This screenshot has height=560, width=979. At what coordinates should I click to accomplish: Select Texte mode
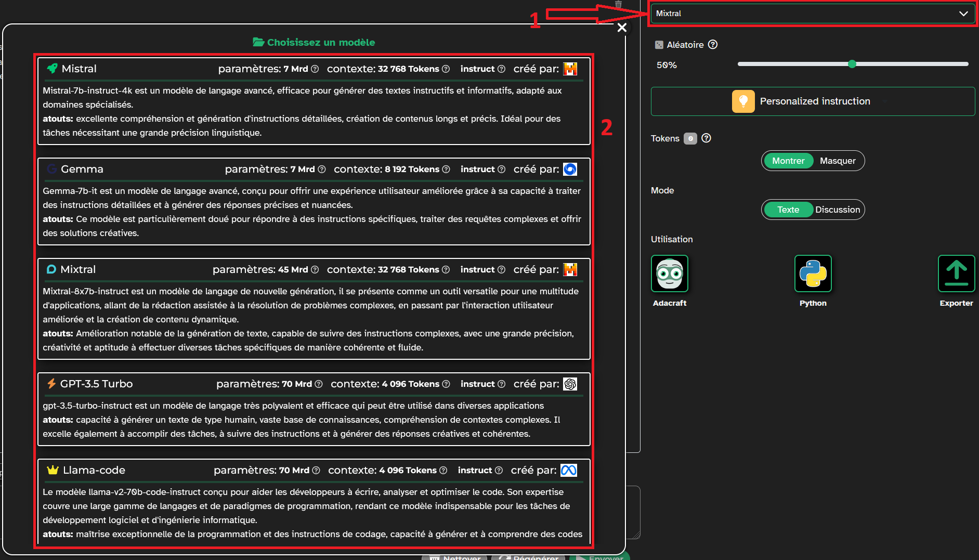click(788, 210)
